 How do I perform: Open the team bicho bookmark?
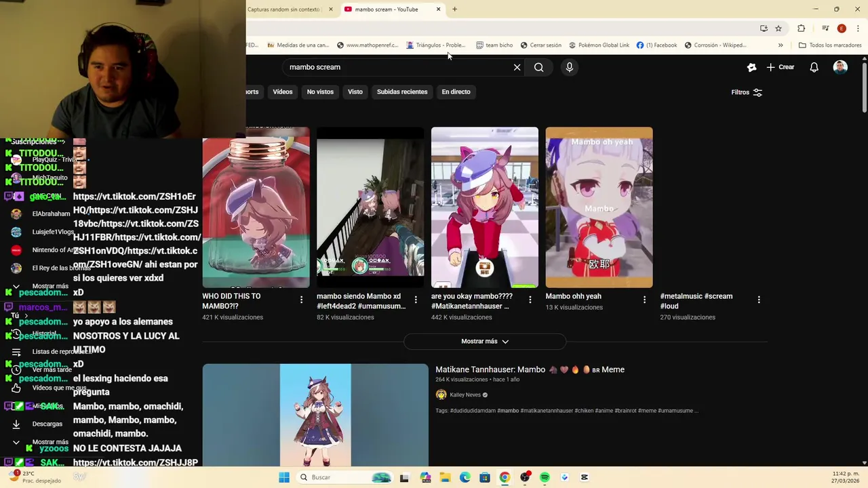pyautogui.click(x=494, y=45)
